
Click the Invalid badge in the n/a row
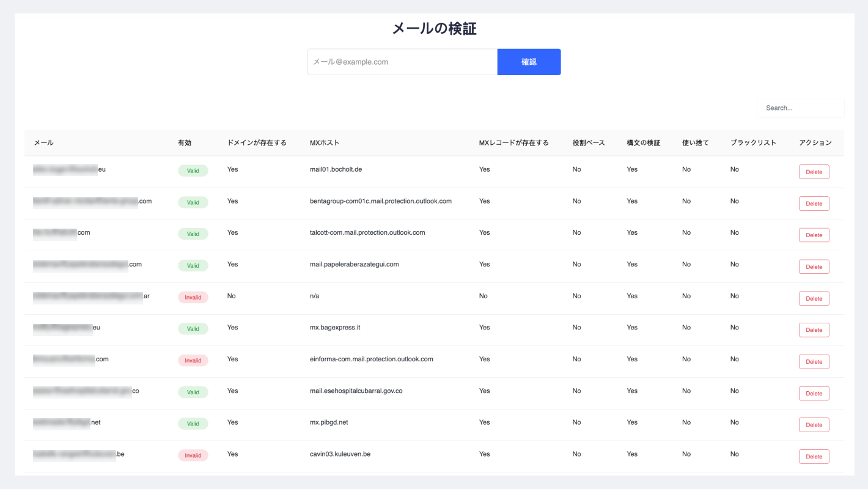coord(193,297)
